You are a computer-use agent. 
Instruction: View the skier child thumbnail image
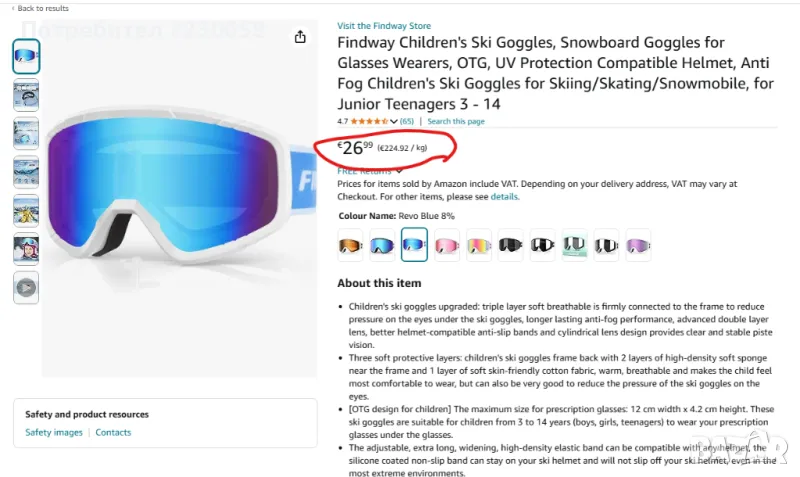coord(26,211)
